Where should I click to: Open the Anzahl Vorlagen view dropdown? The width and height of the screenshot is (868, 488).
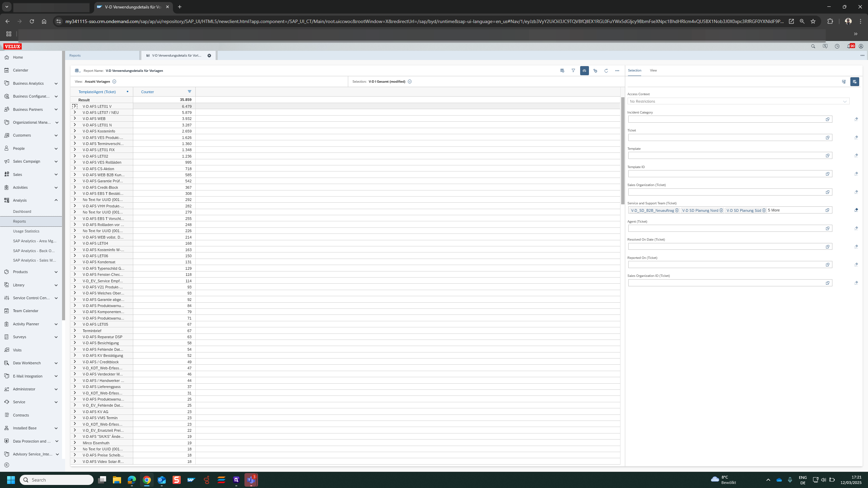[114, 82]
